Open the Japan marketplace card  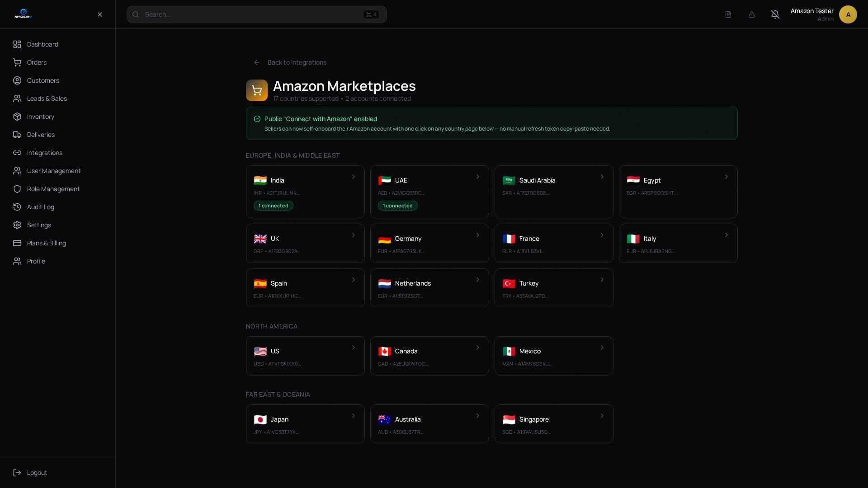[x=305, y=424]
